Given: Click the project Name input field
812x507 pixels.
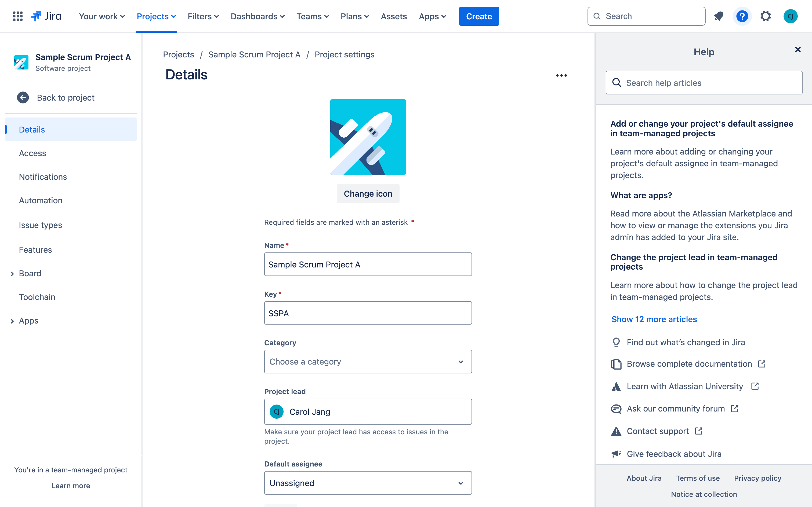Looking at the screenshot, I should [368, 264].
